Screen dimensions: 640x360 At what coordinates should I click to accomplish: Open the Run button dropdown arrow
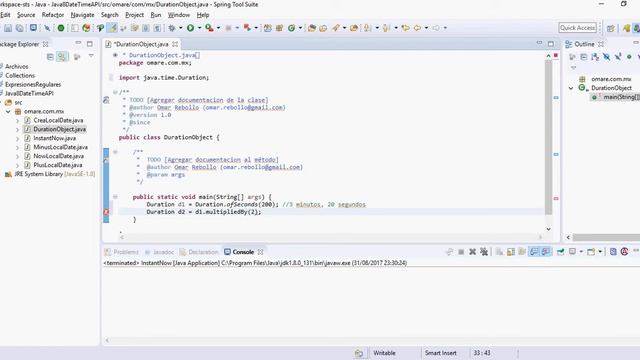199,28
